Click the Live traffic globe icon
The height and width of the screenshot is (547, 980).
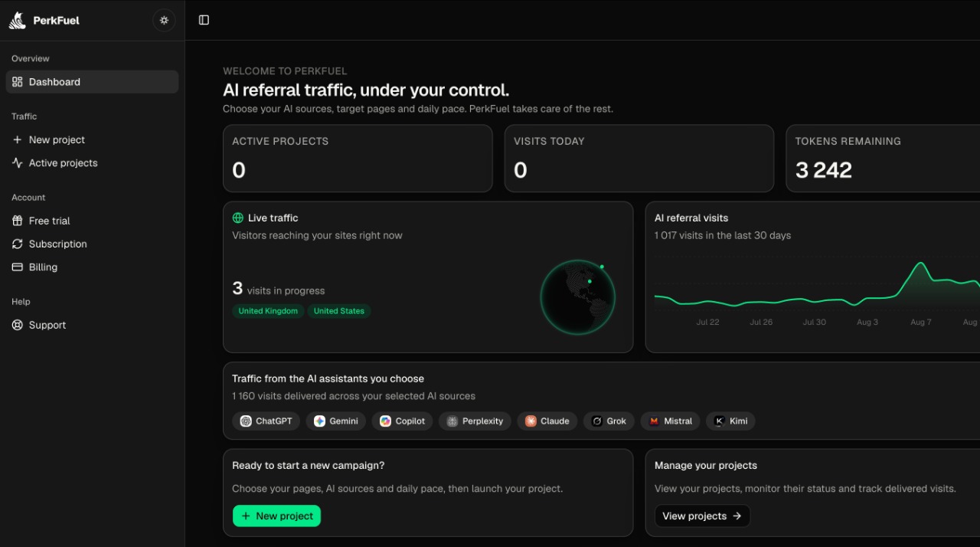(238, 218)
